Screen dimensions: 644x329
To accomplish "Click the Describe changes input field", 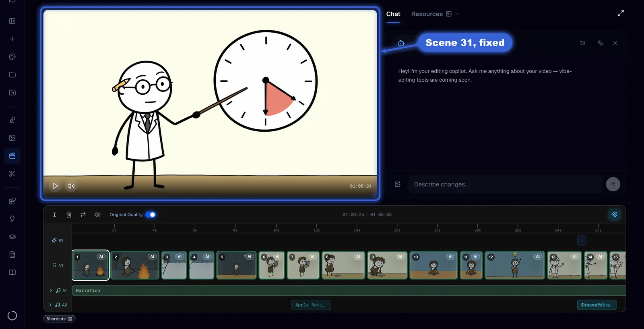I will (x=505, y=184).
